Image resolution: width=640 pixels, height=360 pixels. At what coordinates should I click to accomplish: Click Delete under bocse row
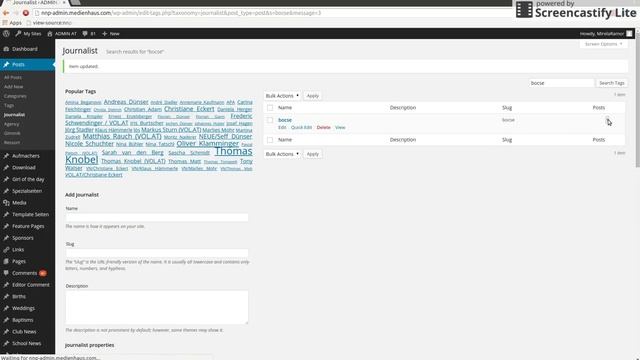coord(323,127)
